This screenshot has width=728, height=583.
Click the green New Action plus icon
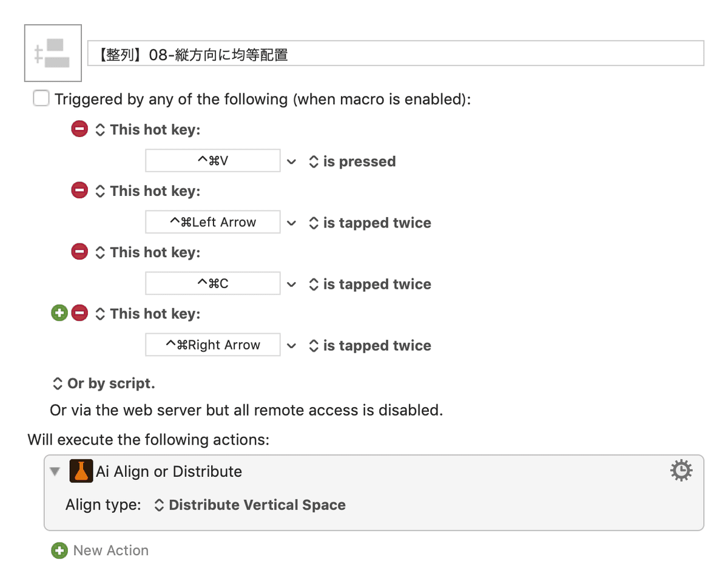[x=59, y=550]
